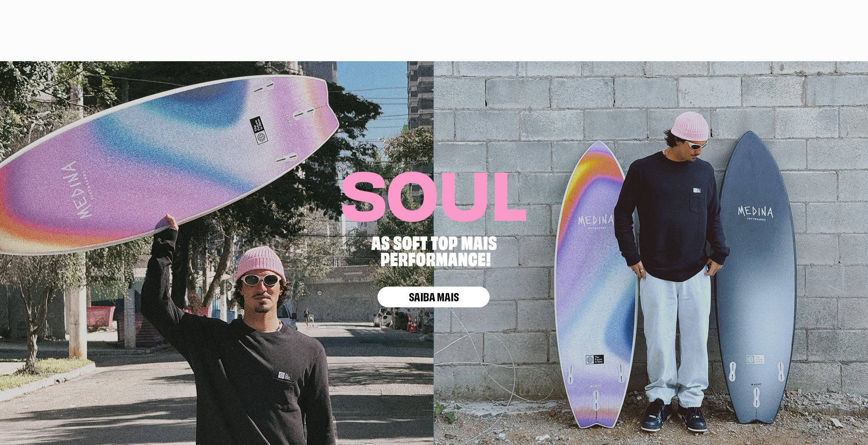Click the MEDINA logo on the upright colorful board
The height and width of the screenshot is (445, 868).
click(595, 221)
